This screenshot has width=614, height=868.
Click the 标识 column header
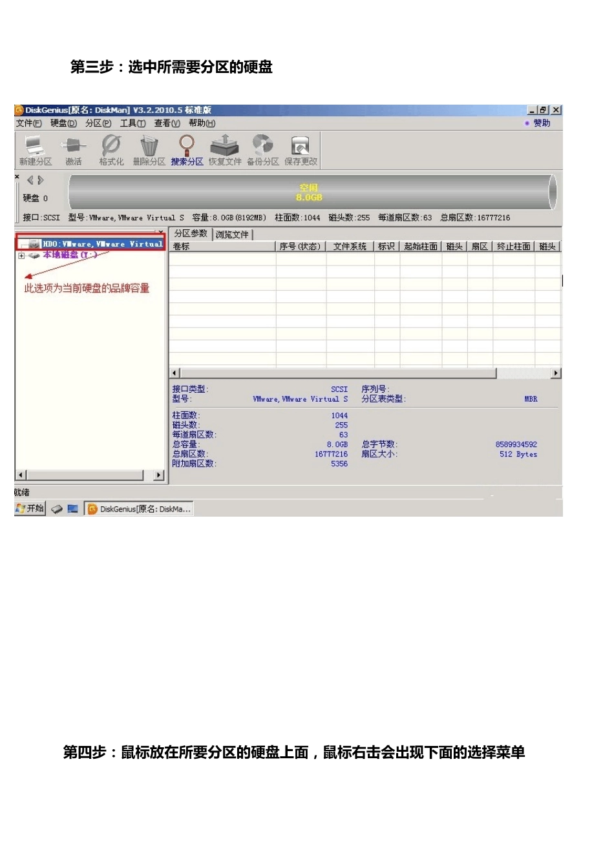386,247
